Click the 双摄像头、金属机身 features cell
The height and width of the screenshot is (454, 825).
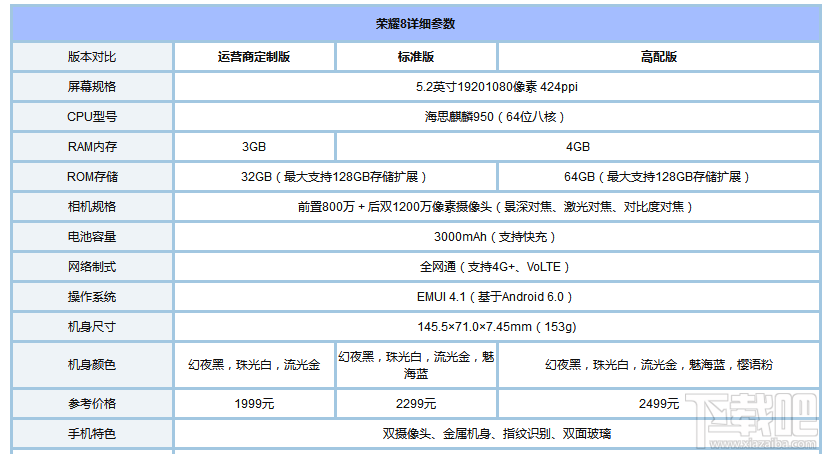tap(497, 434)
